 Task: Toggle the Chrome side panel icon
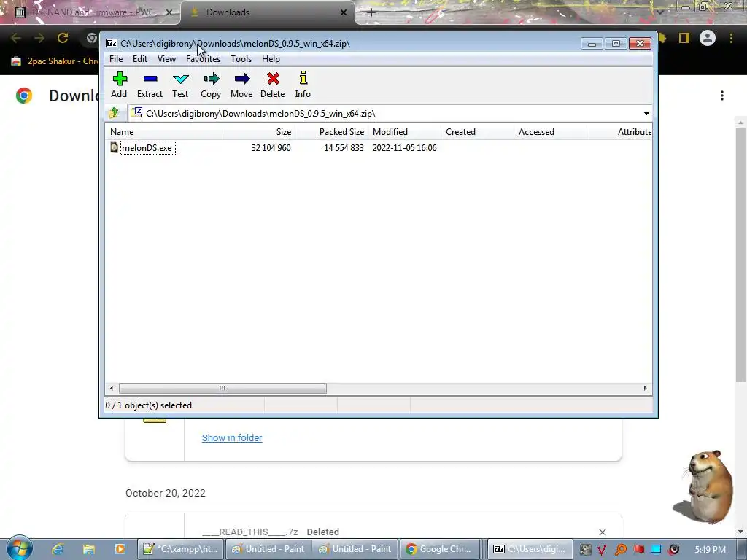(684, 38)
